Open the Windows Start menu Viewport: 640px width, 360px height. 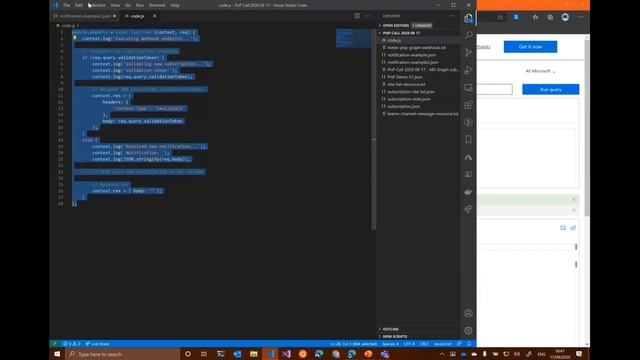pyautogui.click(x=57, y=354)
